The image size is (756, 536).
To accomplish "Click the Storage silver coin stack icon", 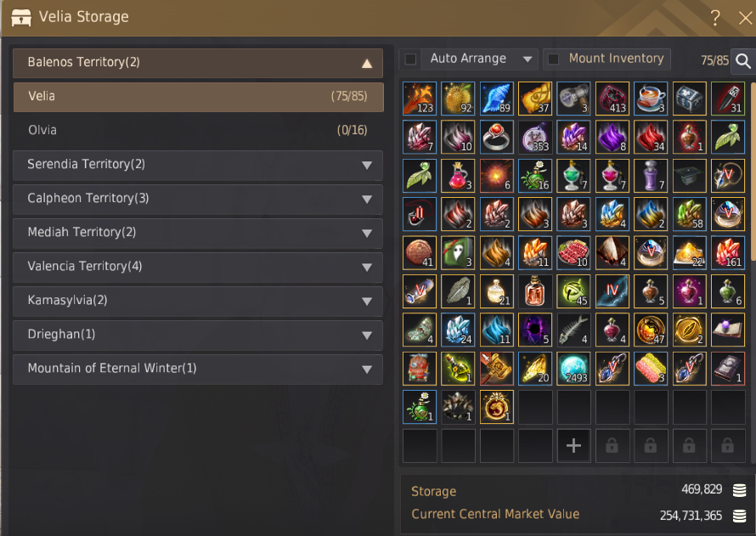I will coord(739,490).
